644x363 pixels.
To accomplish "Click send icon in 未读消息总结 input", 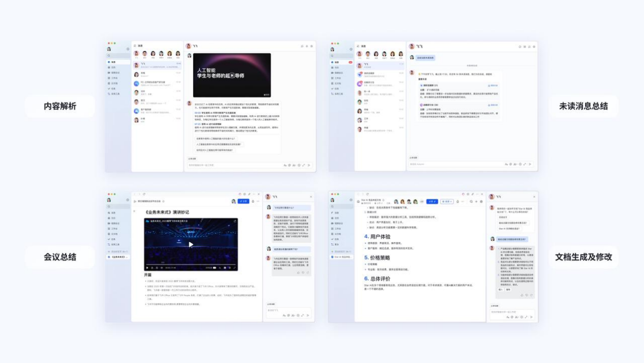I will [x=530, y=164].
